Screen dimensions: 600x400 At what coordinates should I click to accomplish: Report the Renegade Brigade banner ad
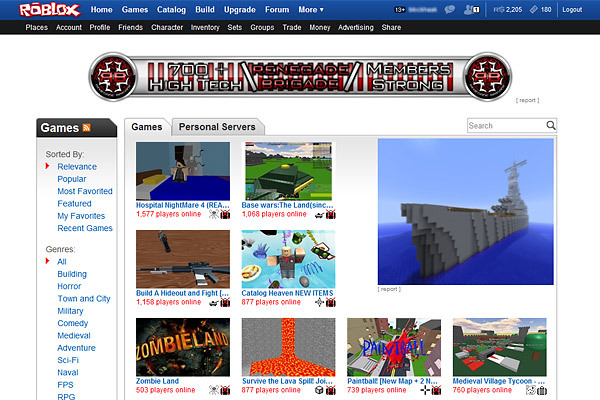point(527,100)
